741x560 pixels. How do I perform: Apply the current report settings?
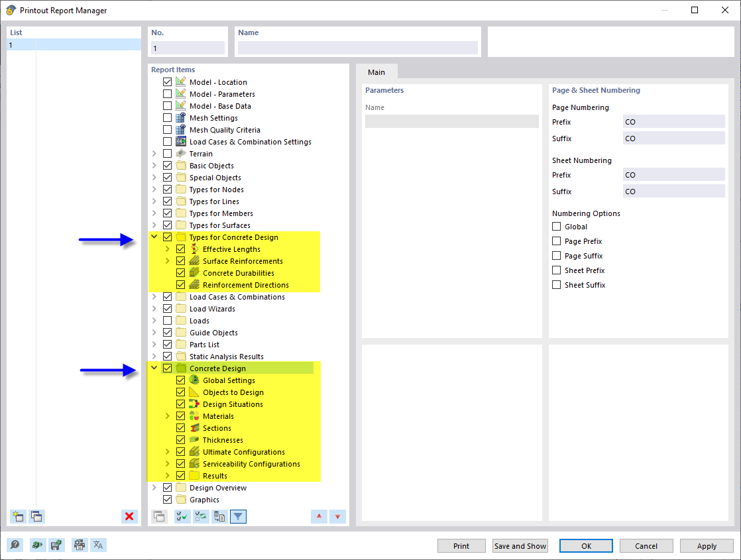(707, 545)
